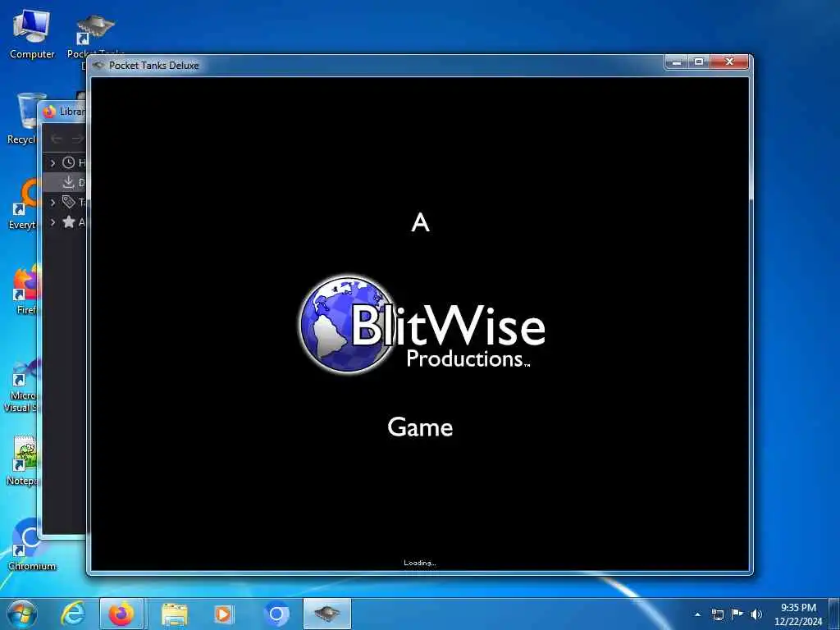Image resolution: width=840 pixels, height=630 pixels.
Task: Open the Windows Start menu
Action: pyautogui.click(x=21, y=614)
